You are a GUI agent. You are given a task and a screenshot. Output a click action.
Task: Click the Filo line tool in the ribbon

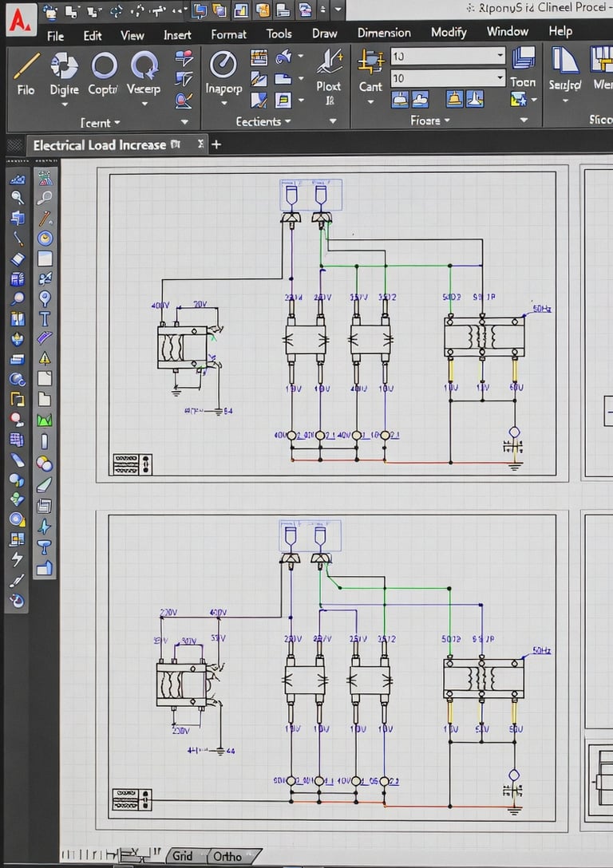tap(26, 66)
